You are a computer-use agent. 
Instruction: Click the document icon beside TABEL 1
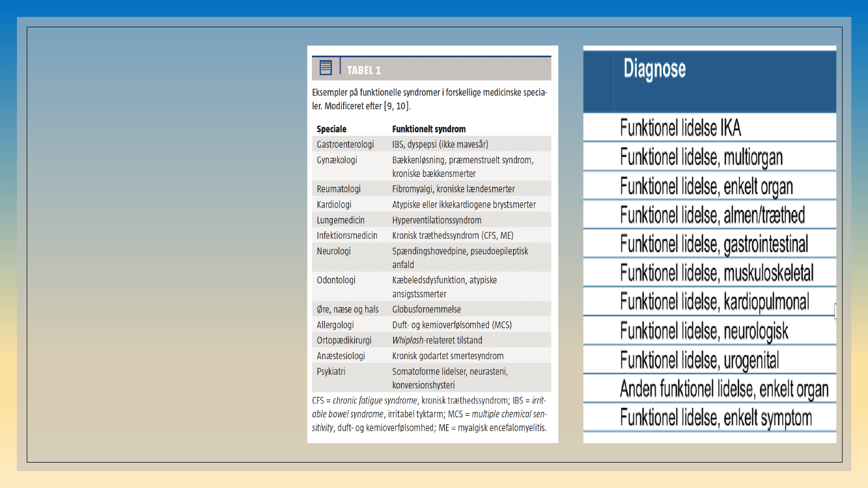[326, 68]
